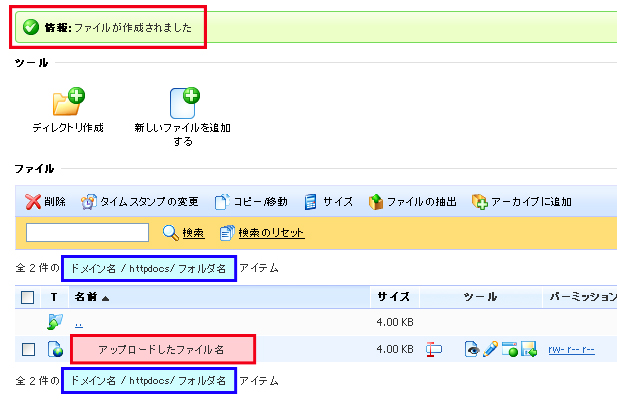
Task: Click the magnifier search icon
Action: coord(171,233)
